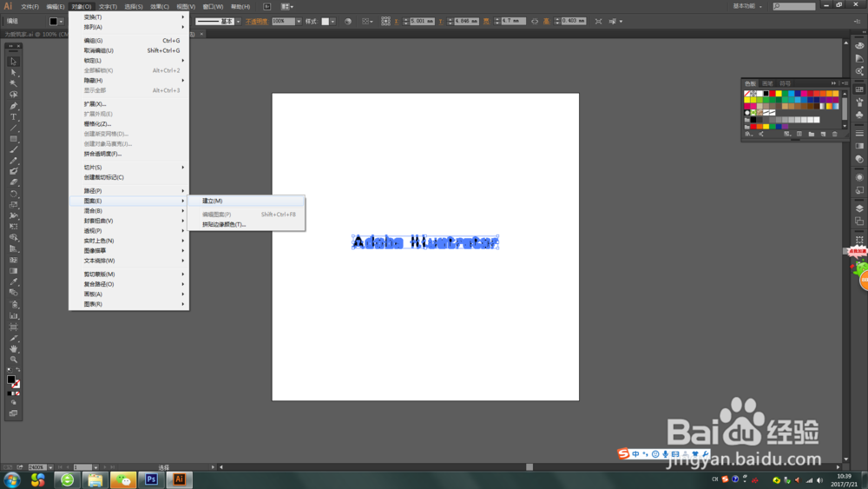This screenshot has height=489, width=868.
Task: Open the Symbols club-shaped panel icon
Action: tap(859, 116)
